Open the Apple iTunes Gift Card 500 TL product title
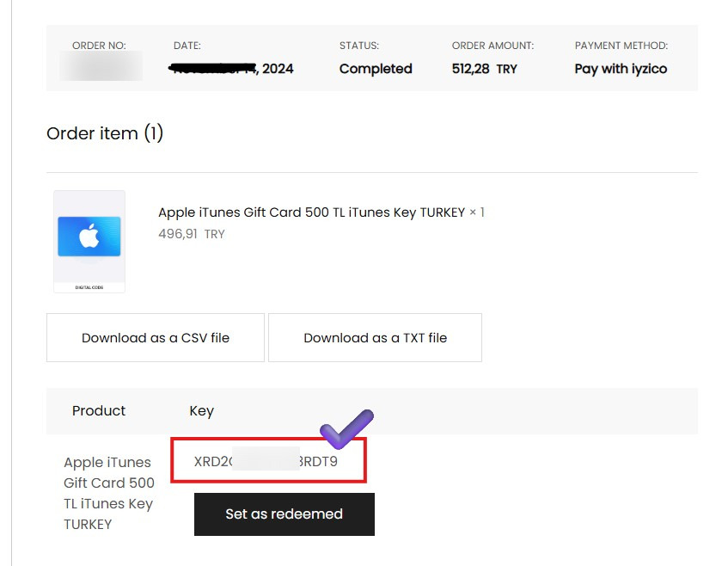The width and height of the screenshot is (728, 566). point(311,212)
